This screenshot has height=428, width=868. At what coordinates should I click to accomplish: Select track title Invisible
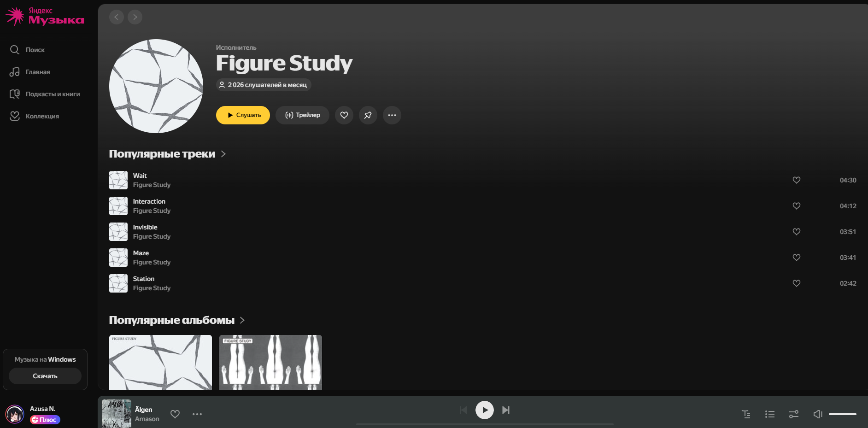tap(145, 227)
